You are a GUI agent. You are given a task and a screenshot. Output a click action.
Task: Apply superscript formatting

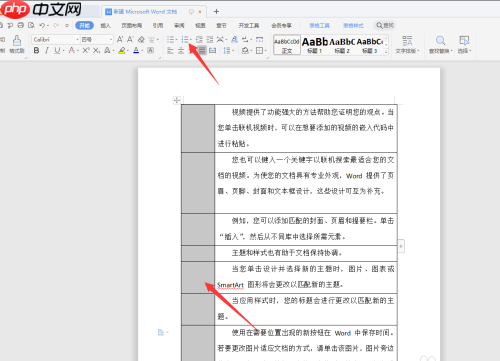[x=86, y=50]
